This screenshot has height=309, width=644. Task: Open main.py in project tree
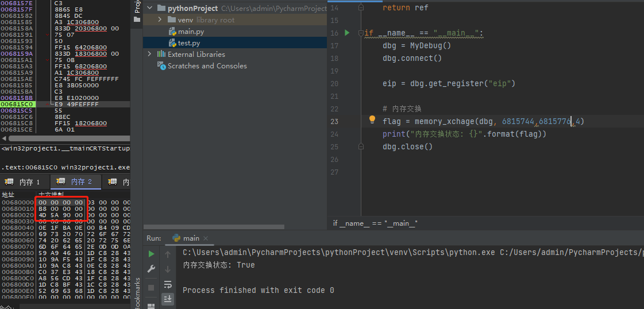pyautogui.click(x=190, y=32)
